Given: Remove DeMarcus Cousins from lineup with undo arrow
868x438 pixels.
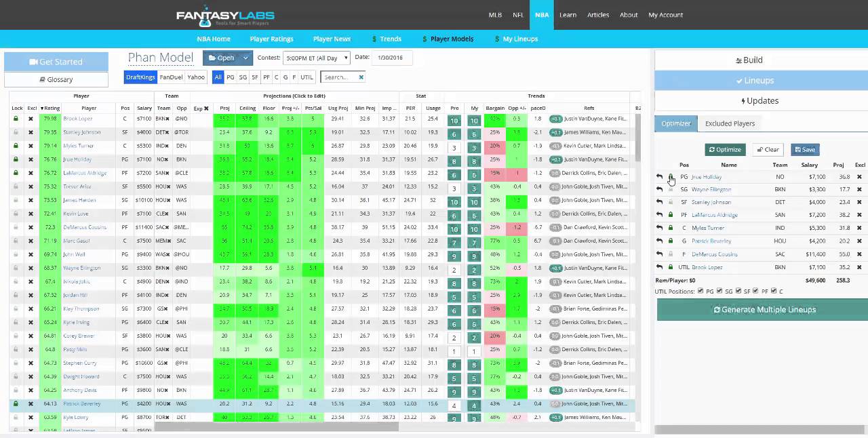Looking at the screenshot, I should [x=659, y=254].
